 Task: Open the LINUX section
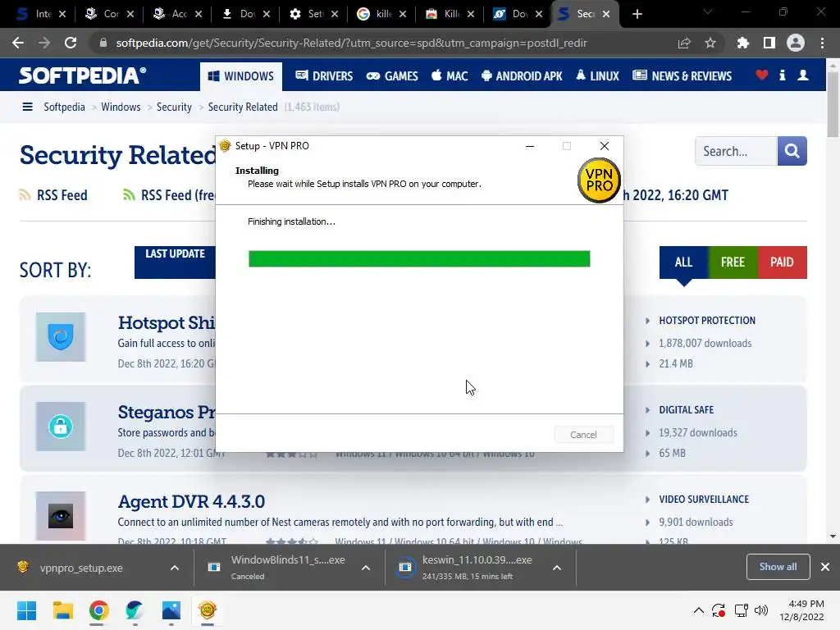(597, 76)
